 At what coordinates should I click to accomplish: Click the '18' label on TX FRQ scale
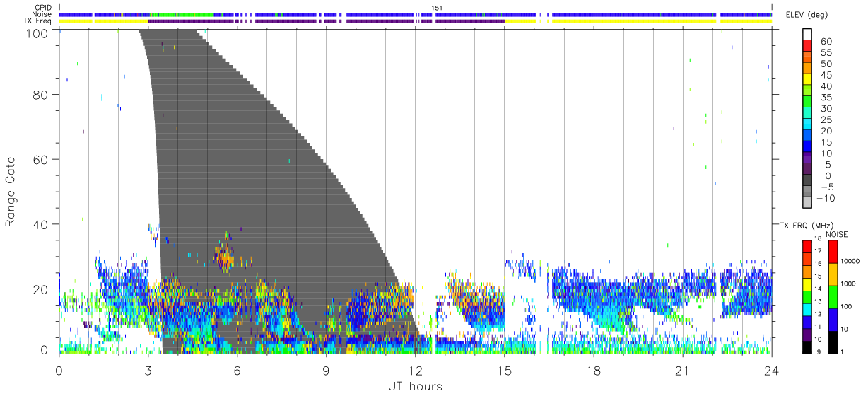(819, 239)
